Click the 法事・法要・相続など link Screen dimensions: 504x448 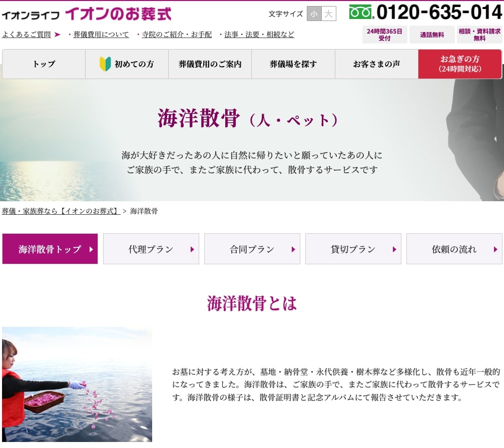pyautogui.click(x=259, y=35)
